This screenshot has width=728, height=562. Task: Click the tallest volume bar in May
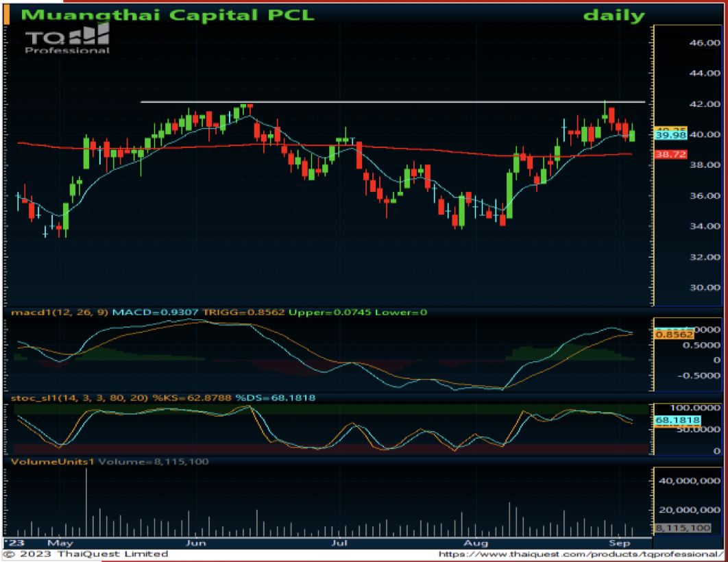86,502
